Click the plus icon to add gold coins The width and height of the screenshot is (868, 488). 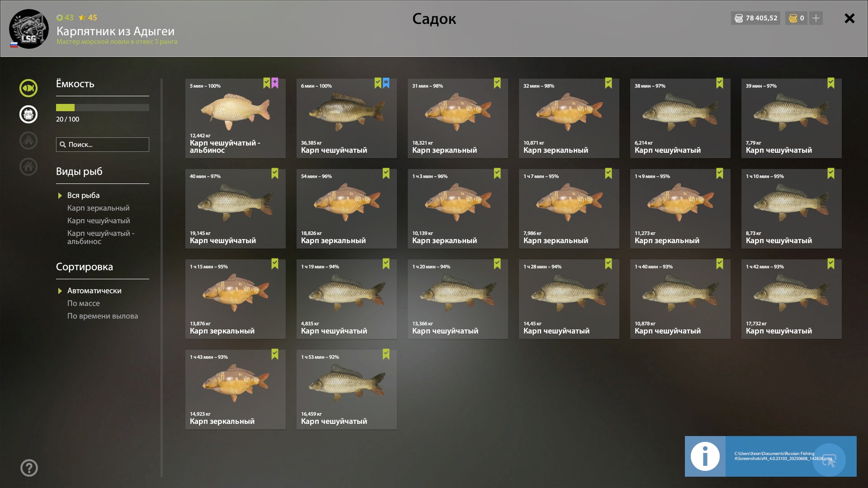(816, 18)
